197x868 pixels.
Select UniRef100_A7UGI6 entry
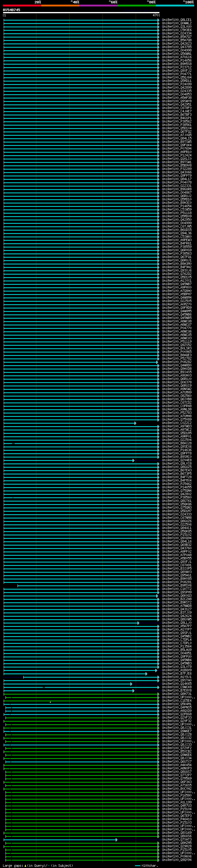point(176,57)
